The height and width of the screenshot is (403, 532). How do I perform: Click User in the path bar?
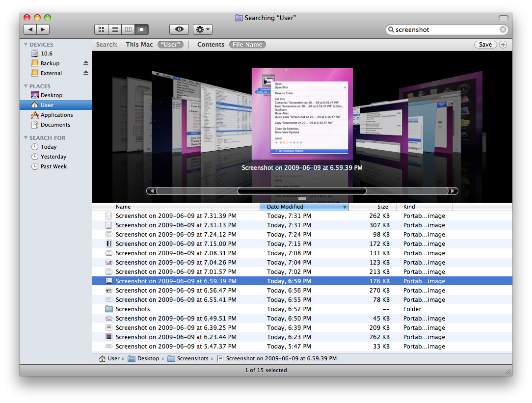(x=109, y=358)
